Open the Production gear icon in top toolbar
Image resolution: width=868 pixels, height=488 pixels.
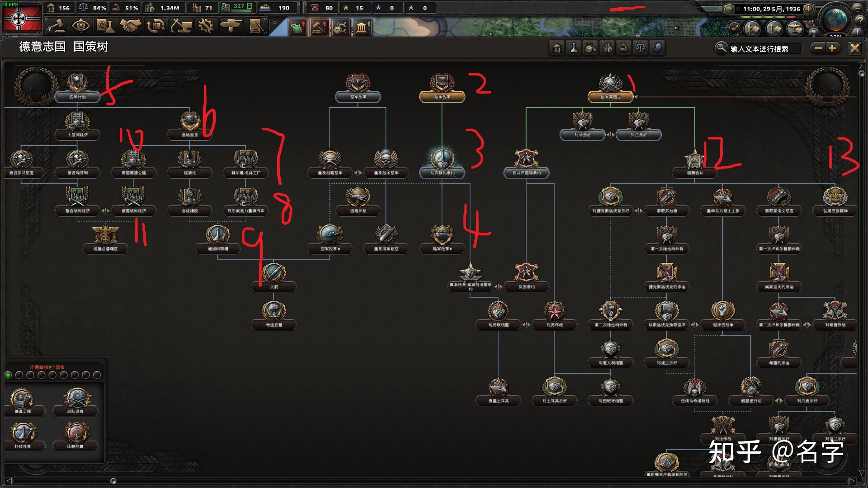coord(206,26)
